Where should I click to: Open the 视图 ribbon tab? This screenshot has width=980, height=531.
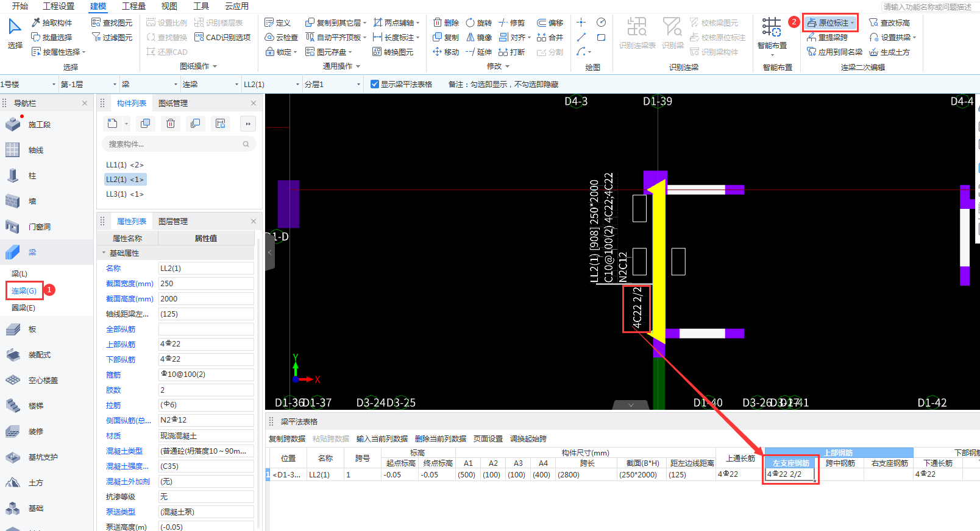[x=169, y=6]
